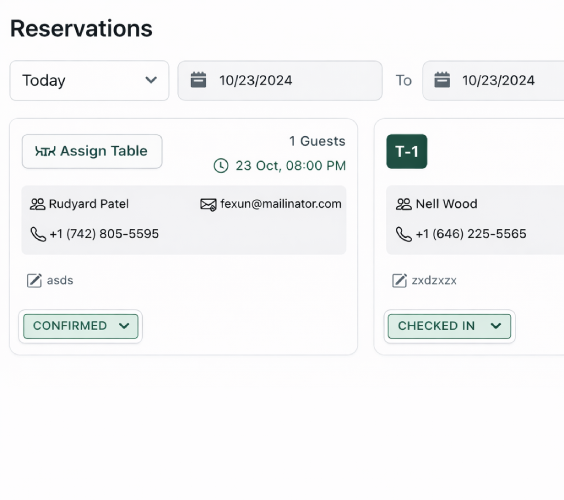
Task: Click the note text asds
Action: (x=60, y=280)
